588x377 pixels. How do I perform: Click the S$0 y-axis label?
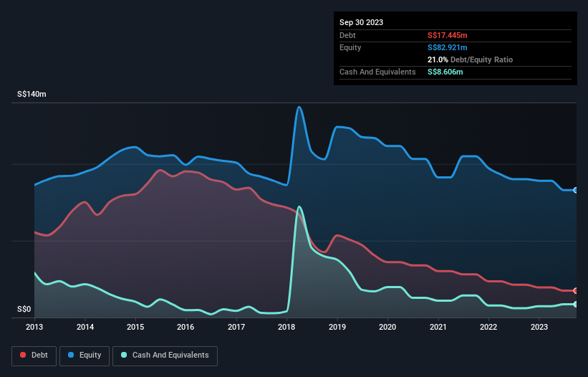[24, 310]
